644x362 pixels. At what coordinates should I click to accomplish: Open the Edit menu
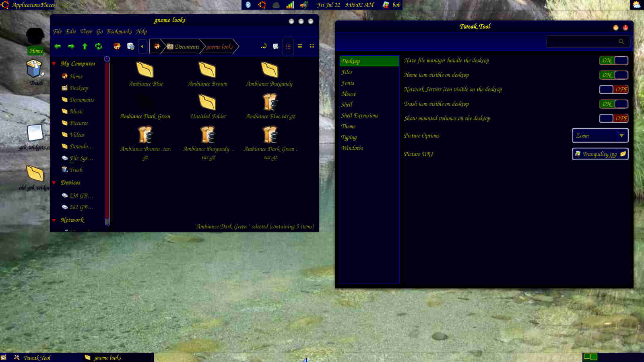point(71,31)
